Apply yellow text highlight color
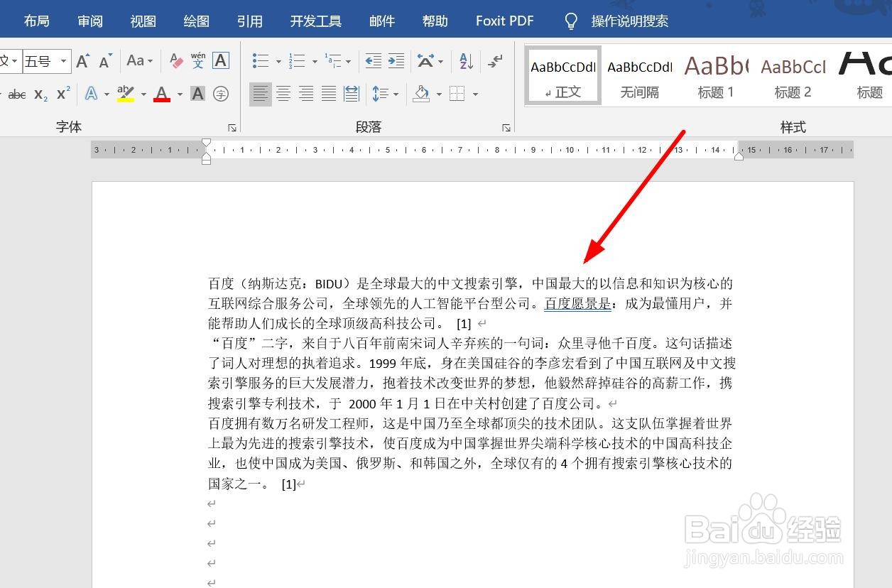The height and width of the screenshot is (588, 892). (x=126, y=94)
